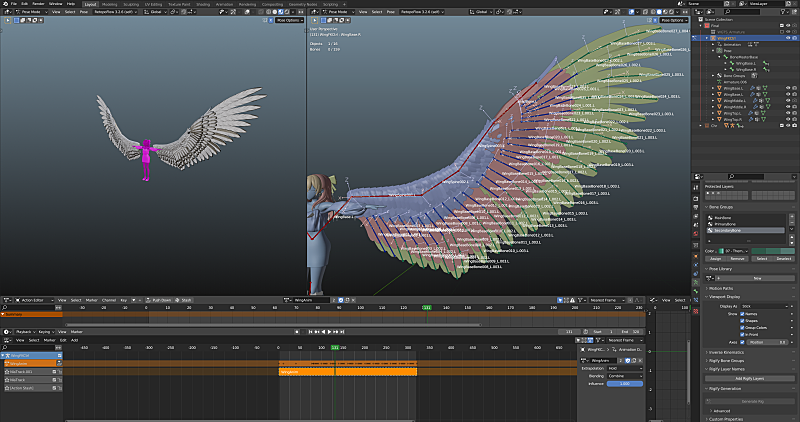Viewport: 800px width, 422px height.
Task: Click the Add Rigify Layers button
Action: 749,379
